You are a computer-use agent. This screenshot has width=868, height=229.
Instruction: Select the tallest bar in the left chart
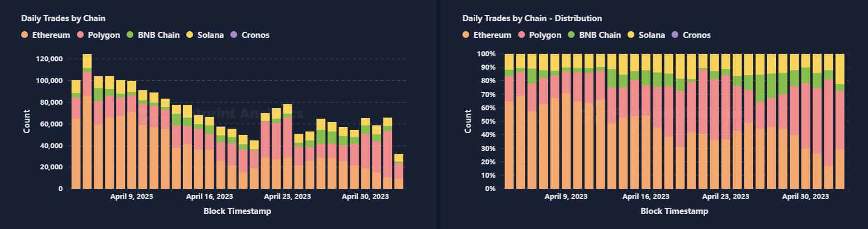tap(87, 121)
